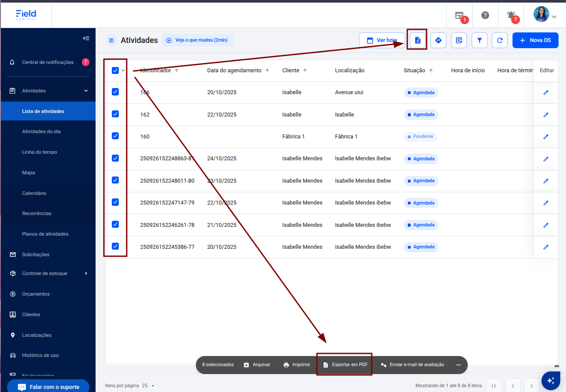Start chat with Falar com o suporte
The height and width of the screenshot is (392, 566).
click(48, 387)
